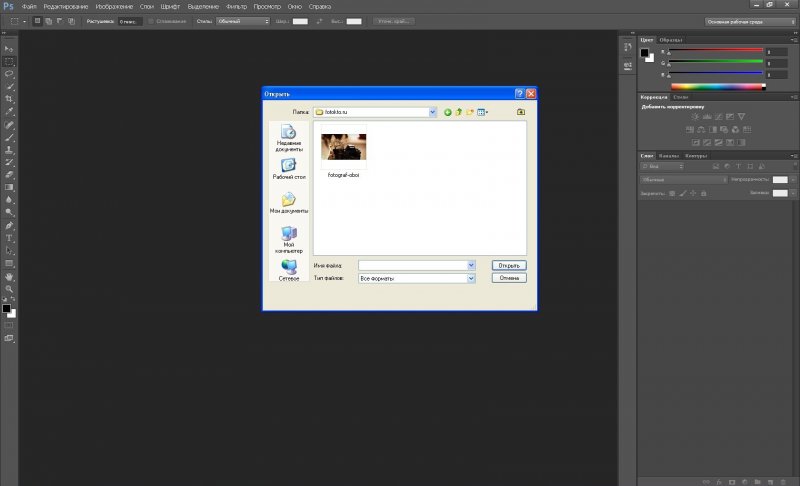This screenshot has height=486, width=800.
Task: Select the Lasso tool in the toolbar
Action: click(10, 74)
